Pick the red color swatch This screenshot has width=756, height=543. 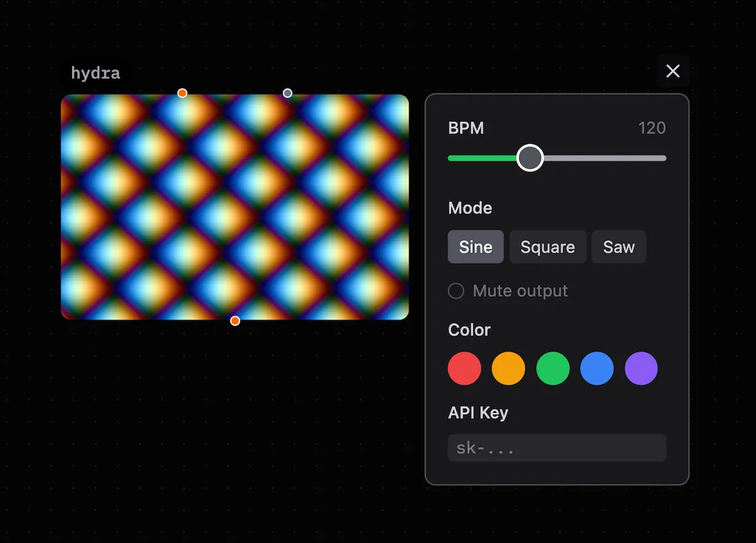coord(464,369)
